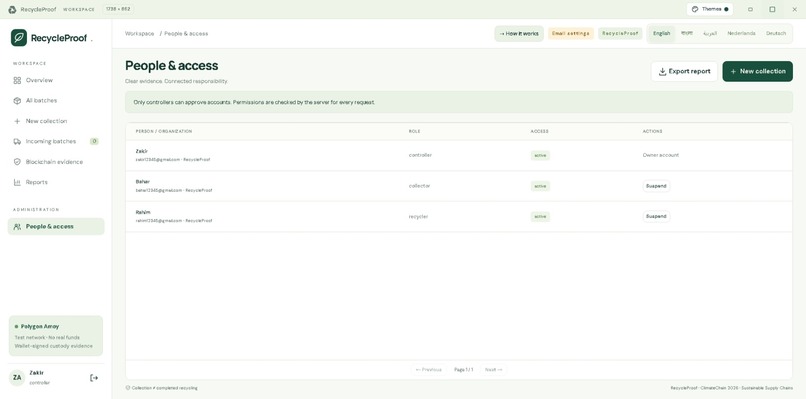Viewport: 806px width, 399px height.
Task: Click the Previous page button
Action: click(x=428, y=370)
